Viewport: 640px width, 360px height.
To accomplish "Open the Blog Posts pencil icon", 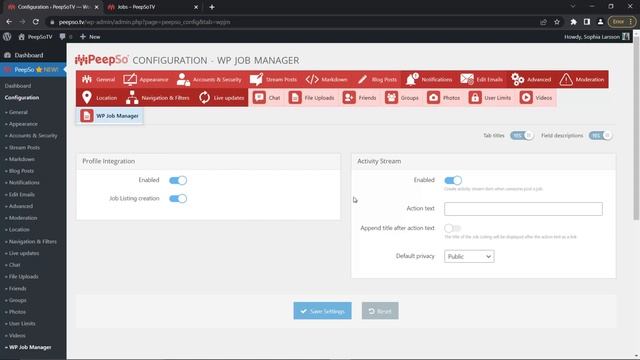I will click(x=362, y=79).
